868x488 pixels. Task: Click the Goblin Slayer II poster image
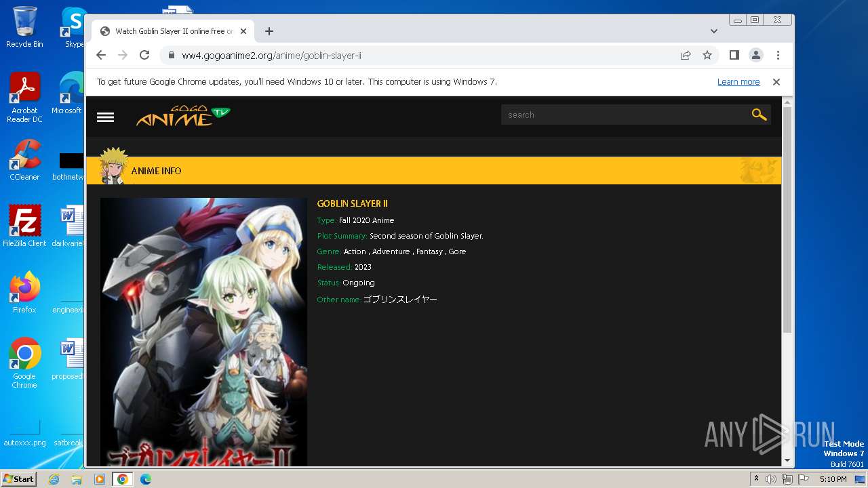(203, 332)
